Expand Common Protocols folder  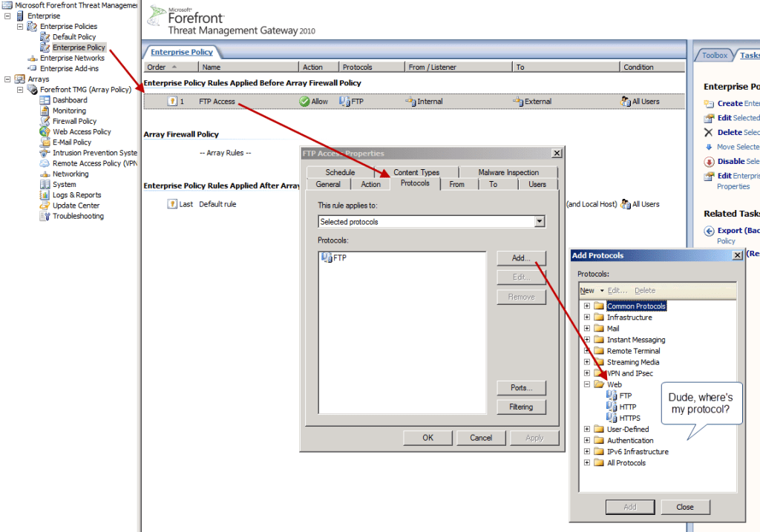587,306
